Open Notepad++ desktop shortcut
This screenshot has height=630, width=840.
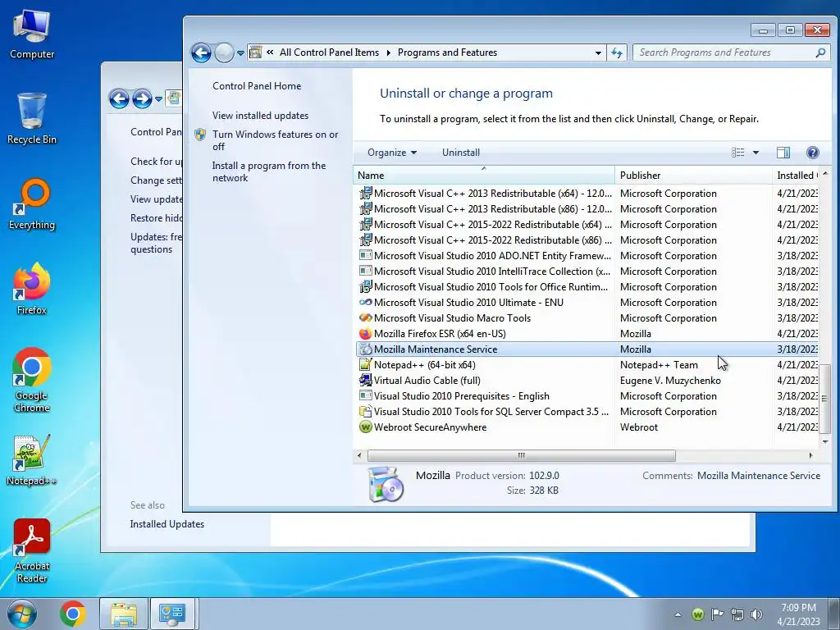[32, 459]
